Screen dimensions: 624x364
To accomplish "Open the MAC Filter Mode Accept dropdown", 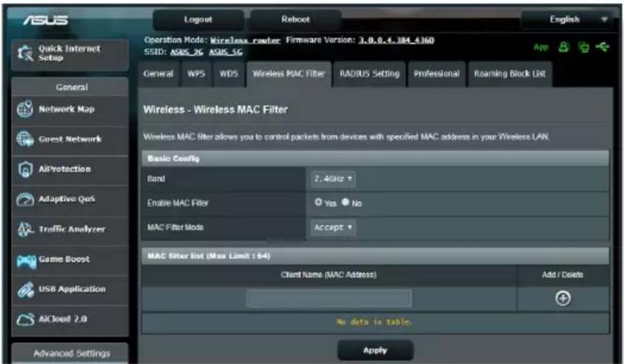I will pos(333,227).
